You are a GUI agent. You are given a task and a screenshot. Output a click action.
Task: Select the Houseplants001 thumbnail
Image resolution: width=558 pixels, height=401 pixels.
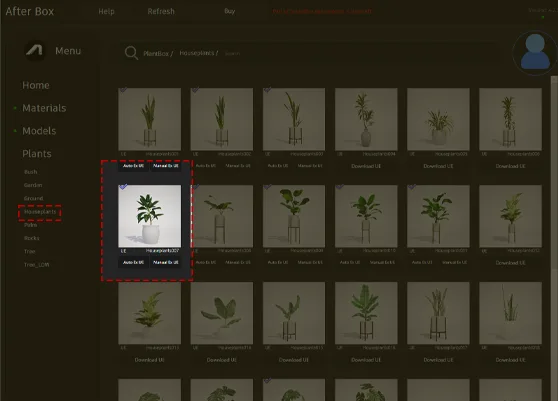(x=149, y=119)
